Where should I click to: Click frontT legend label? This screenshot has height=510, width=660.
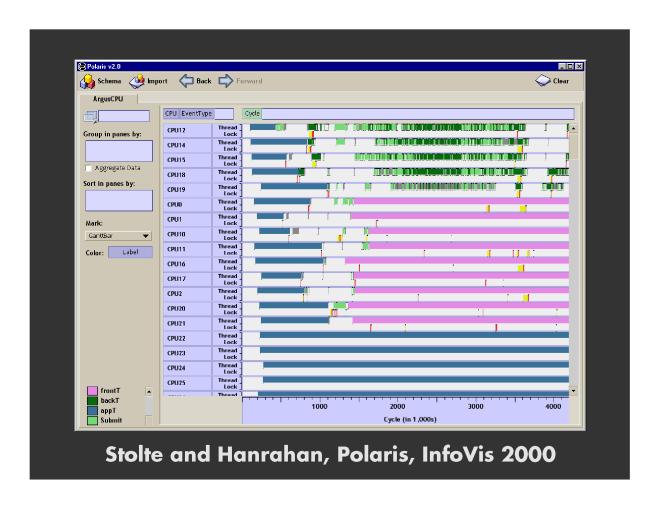tap(110, 391)
